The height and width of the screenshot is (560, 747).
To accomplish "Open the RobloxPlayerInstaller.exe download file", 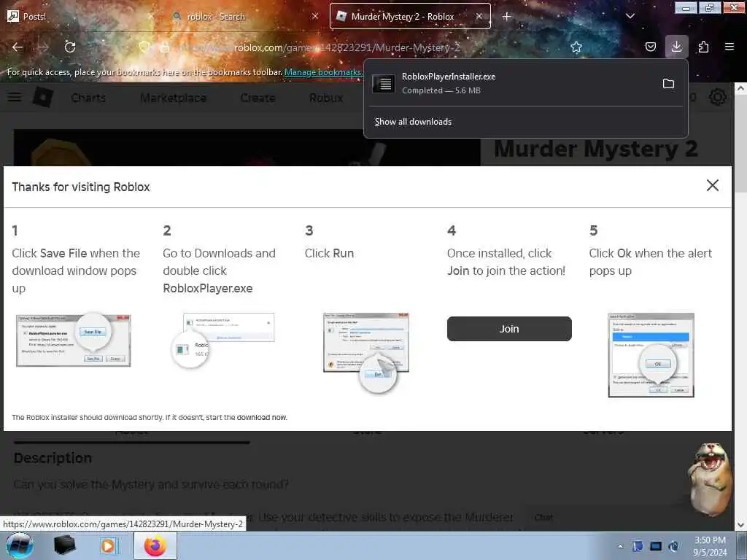I will [x=513, y=83].
